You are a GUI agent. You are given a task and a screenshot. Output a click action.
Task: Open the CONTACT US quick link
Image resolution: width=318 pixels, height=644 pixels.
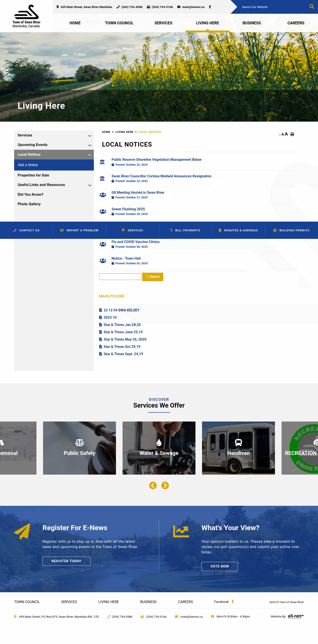[26, 230]
